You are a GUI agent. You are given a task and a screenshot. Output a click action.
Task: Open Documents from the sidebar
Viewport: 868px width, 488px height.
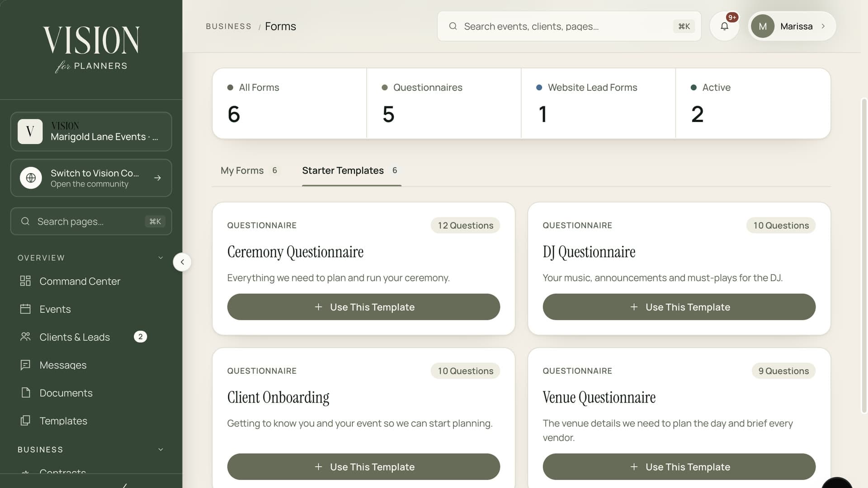pos(66,393)
